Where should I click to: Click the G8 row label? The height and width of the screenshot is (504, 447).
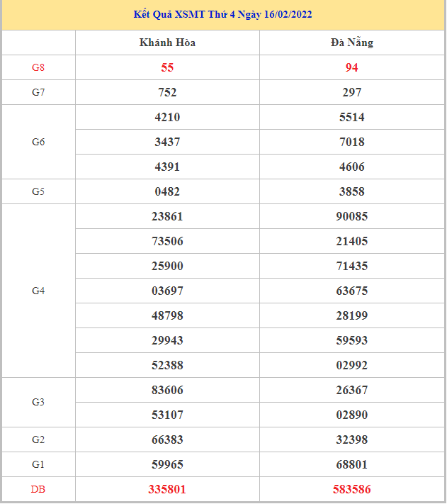[x=38, y=67]
